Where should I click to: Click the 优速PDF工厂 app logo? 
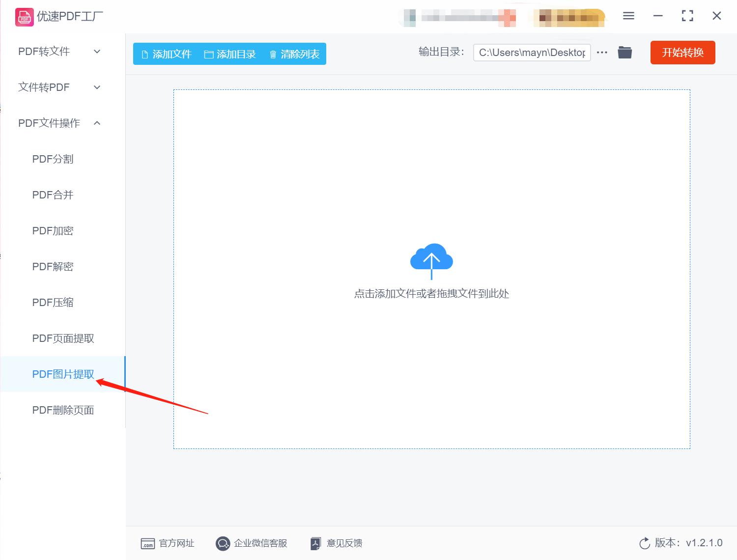pyautogui.click(x=24, y=16)
